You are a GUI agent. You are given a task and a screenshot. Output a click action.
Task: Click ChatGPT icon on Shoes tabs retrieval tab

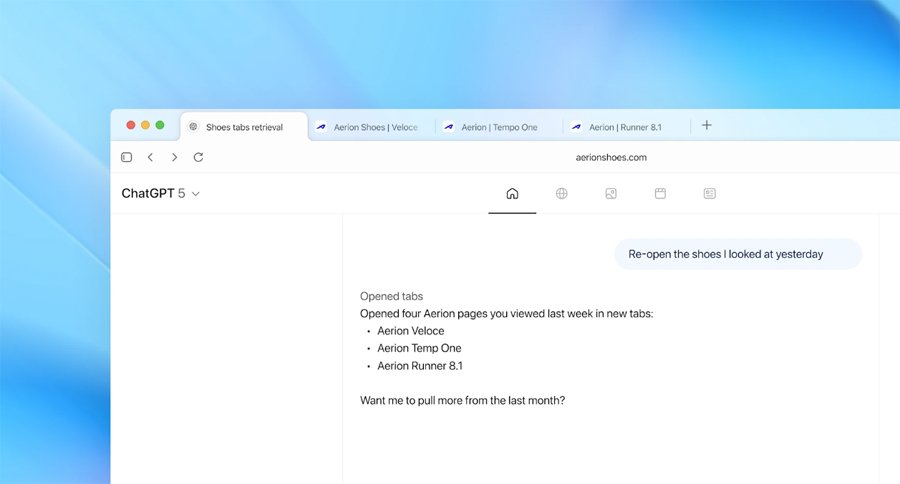193,127
